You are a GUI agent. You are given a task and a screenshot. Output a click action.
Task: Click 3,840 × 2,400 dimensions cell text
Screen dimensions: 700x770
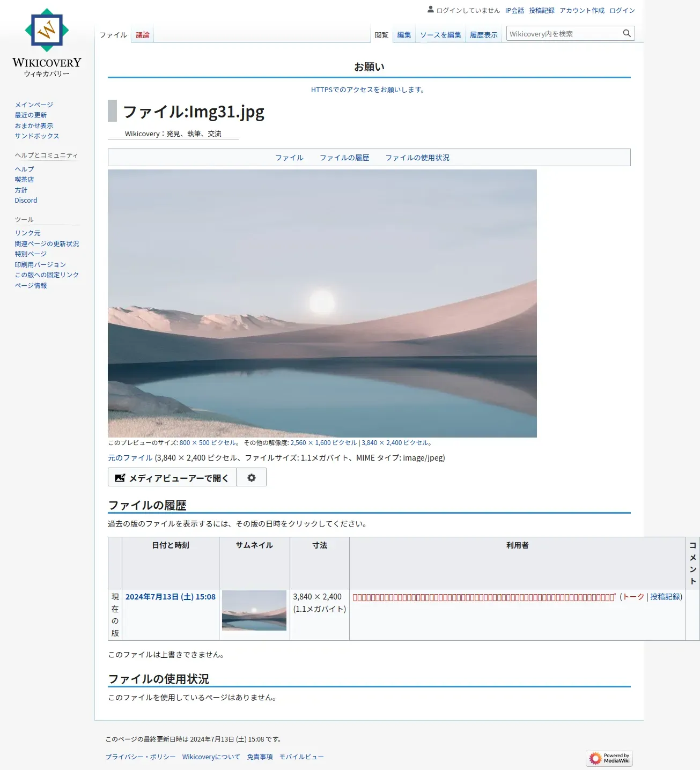[318, 597]
